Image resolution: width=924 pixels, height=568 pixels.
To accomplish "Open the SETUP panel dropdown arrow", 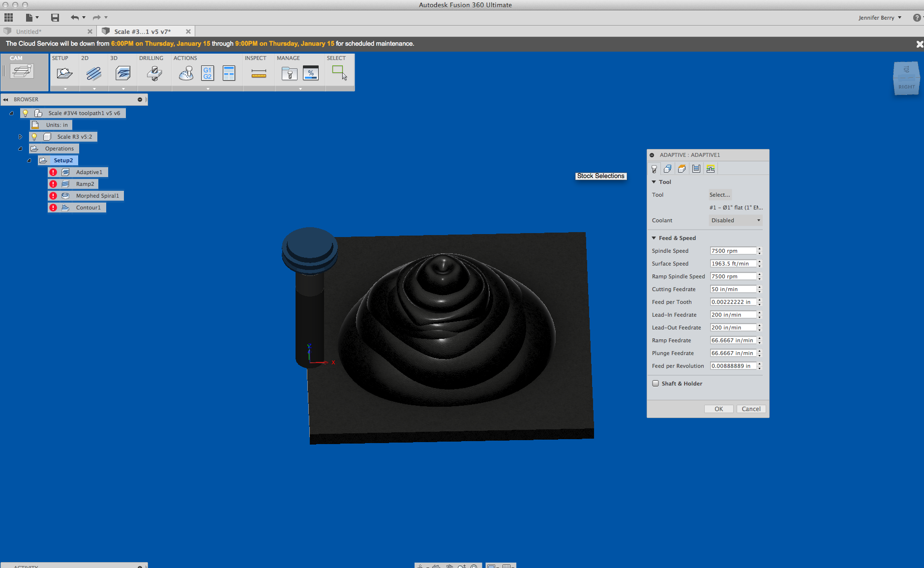I will tap(65, 89).
